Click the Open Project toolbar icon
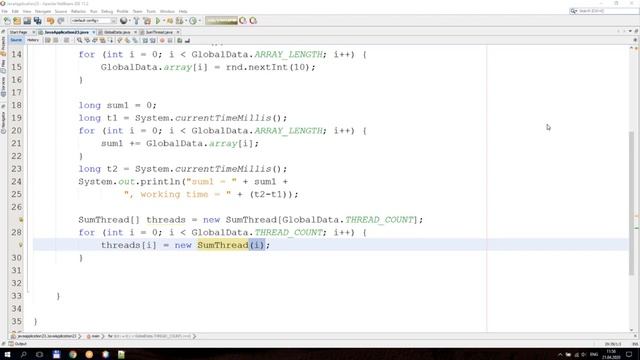 pos(27,20)
